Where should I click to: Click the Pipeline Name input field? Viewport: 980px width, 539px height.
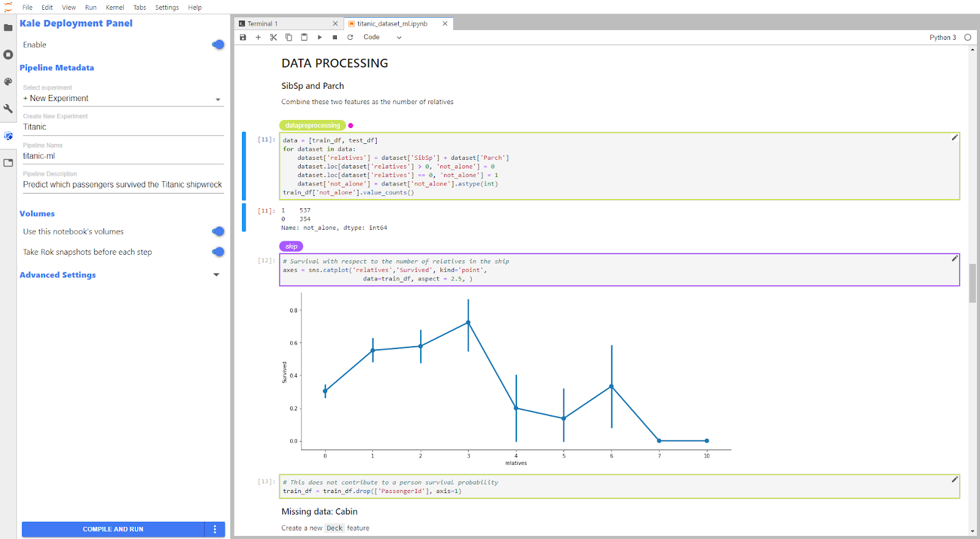tap(123, 156)
